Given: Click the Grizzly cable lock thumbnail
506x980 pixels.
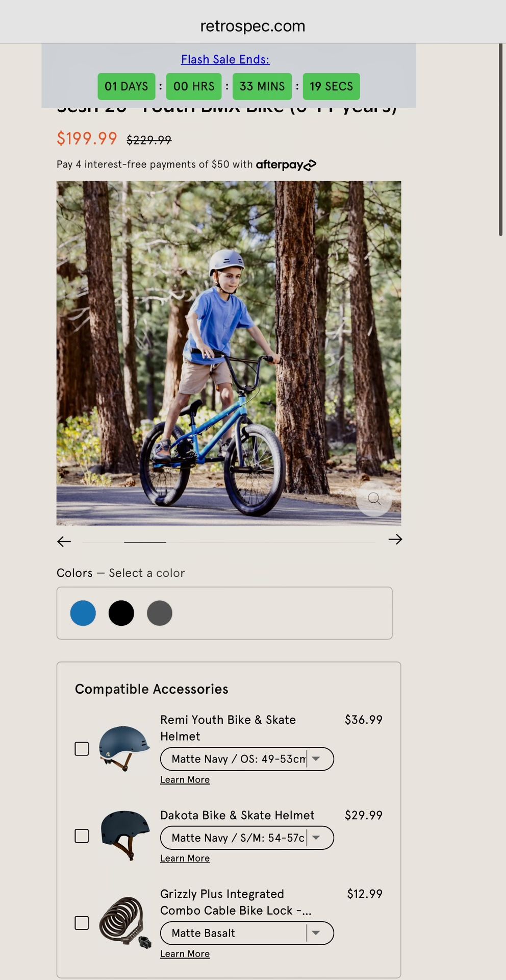Looking at the screenshot, I should [125, 922].
